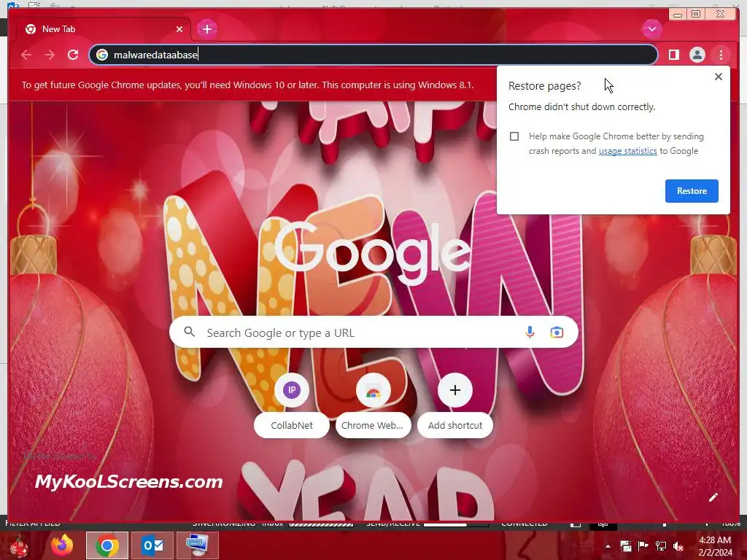The image size is (747, 560).
Task: Show hidden tray icons arrow
Action: 608,546
